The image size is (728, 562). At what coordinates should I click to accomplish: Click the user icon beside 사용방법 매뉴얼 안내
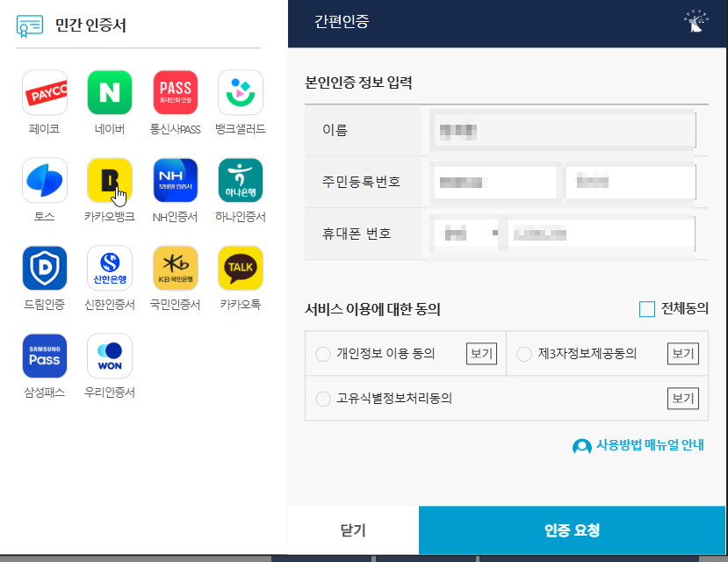tap(581, 447)
